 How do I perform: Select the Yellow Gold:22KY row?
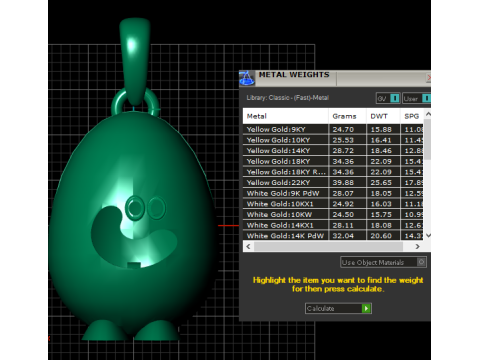coord(333,183)
